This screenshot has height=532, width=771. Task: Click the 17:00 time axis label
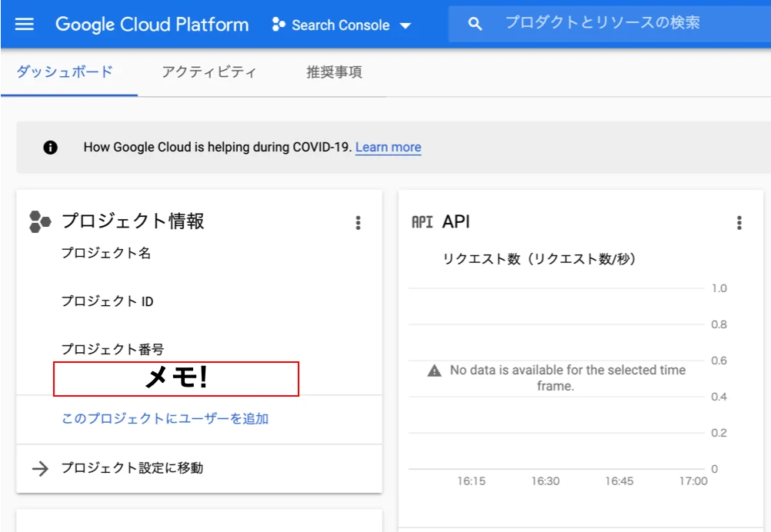pos(693,481)
